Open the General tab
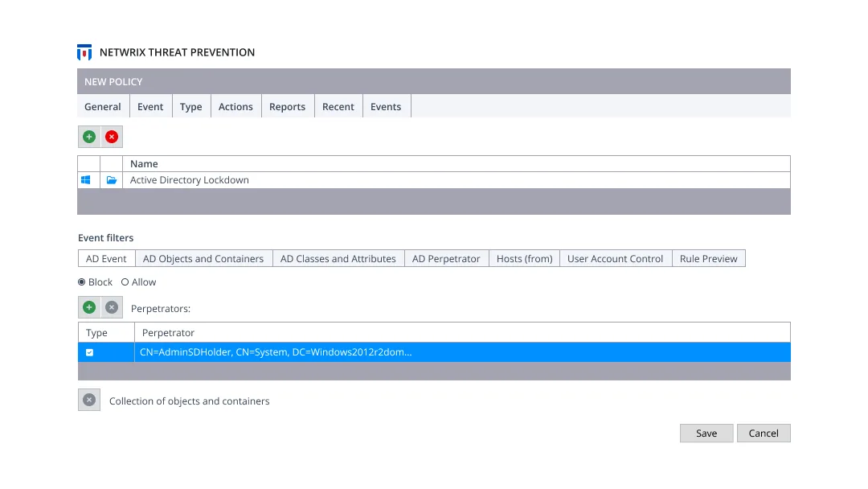 tap(103, 106)
